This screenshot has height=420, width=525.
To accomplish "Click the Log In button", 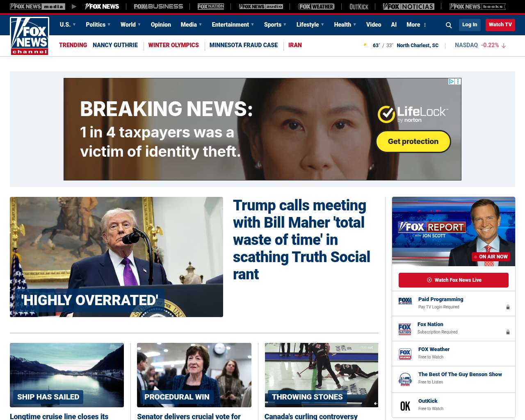I will 470,25.
